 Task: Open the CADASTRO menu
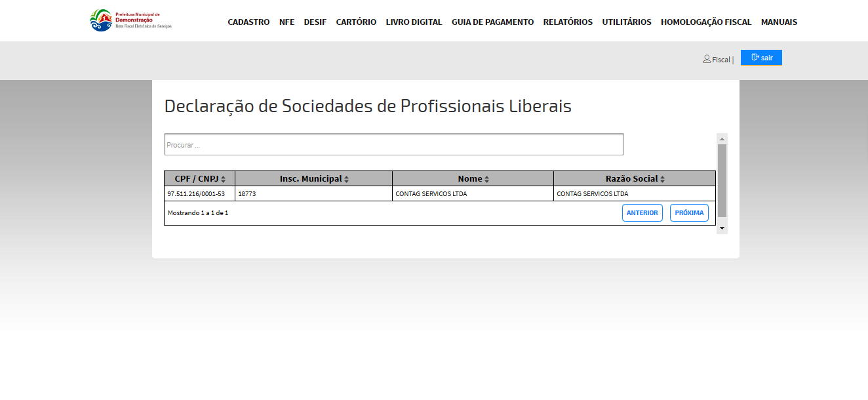pyautogui.click(x=248, y=22)
